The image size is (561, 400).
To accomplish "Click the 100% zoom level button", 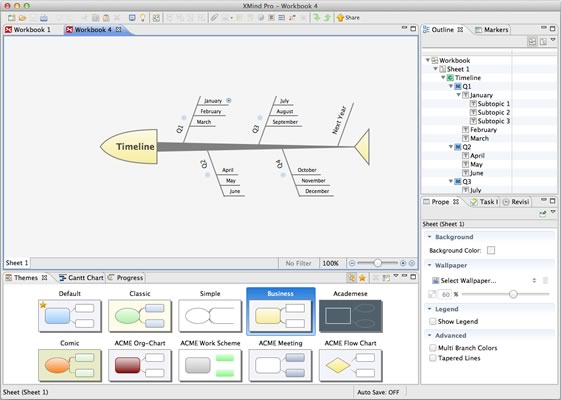I will tap(331, 263).
